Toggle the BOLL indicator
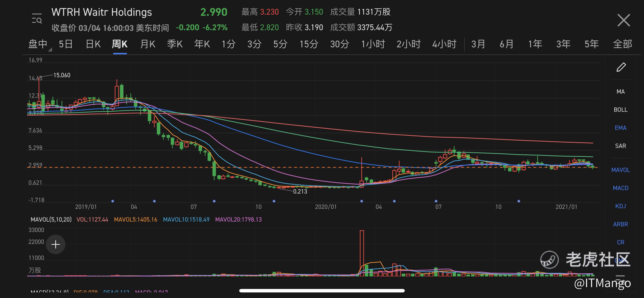This screenshot has height=298, width=644. [621, 110]
